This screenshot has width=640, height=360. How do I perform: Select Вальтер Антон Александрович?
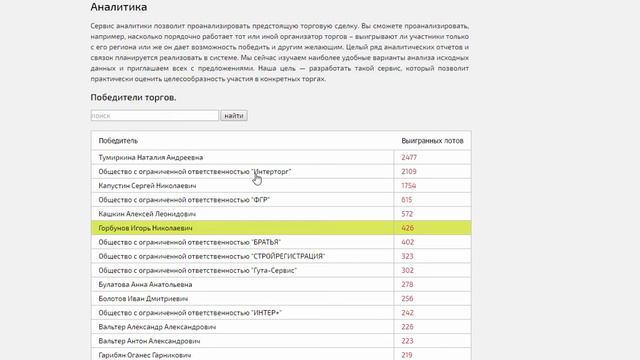(x=149, y=341)
